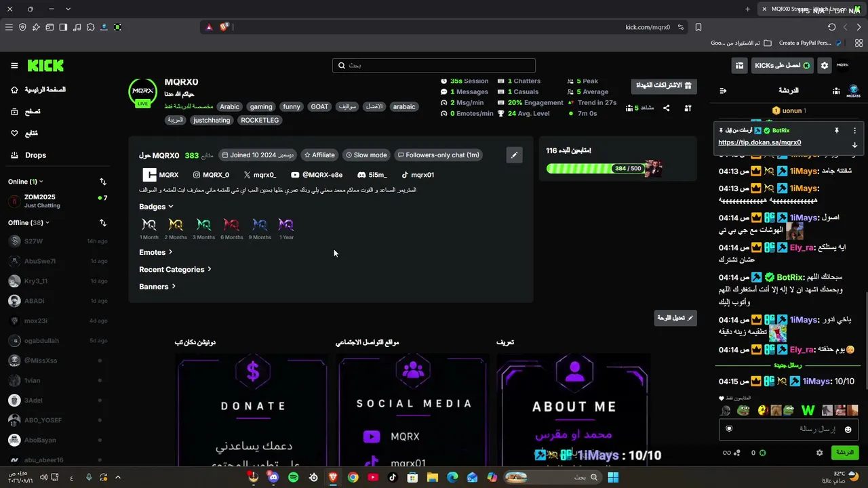Viewport: 868px width, 488px height.
Task: Click the Social Media panel image
Action: pyautogui.click(x=413, y=410)
